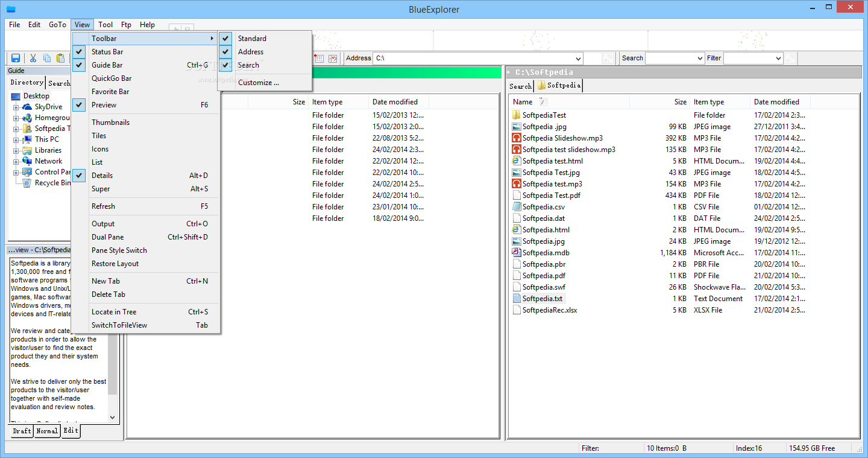Click Customize ... in Toolbar submenu
The height and width of the screenshot is (458, 868).
point(265,83)
